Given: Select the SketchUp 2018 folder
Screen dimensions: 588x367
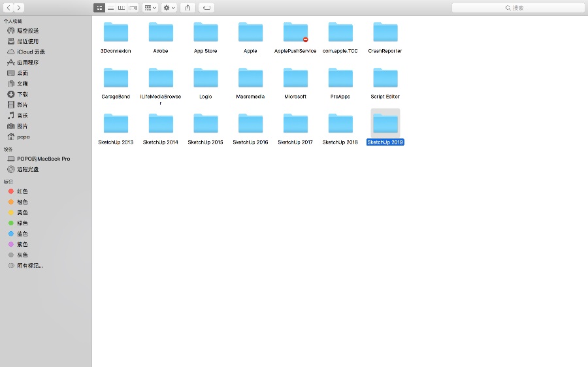Looking at the screenshot, I should pos(340,123).
